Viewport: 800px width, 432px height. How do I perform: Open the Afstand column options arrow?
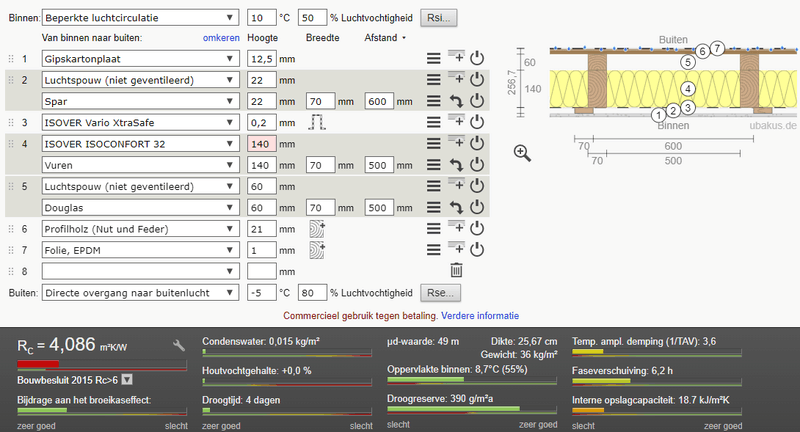[x=404, y=38]
